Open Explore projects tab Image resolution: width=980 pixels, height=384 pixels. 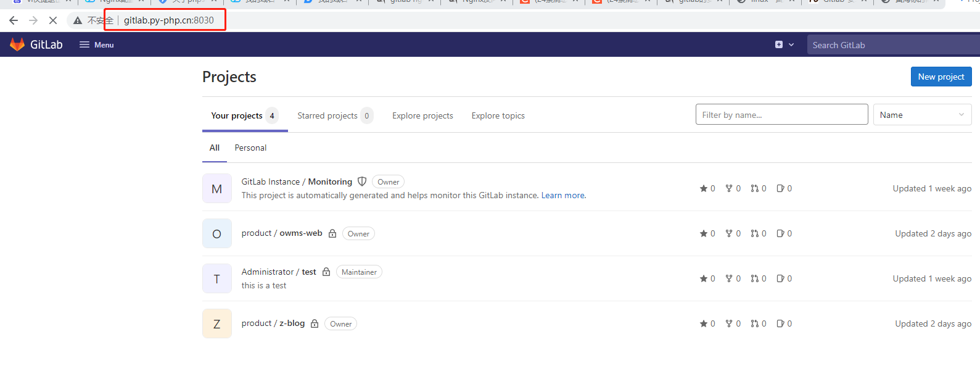click(422, 115)
